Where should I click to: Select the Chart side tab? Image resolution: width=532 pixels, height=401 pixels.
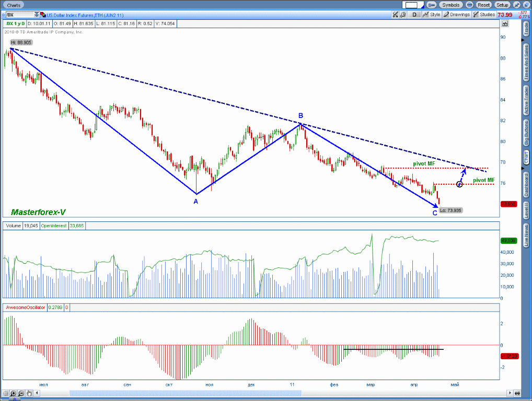click(526, 158)
